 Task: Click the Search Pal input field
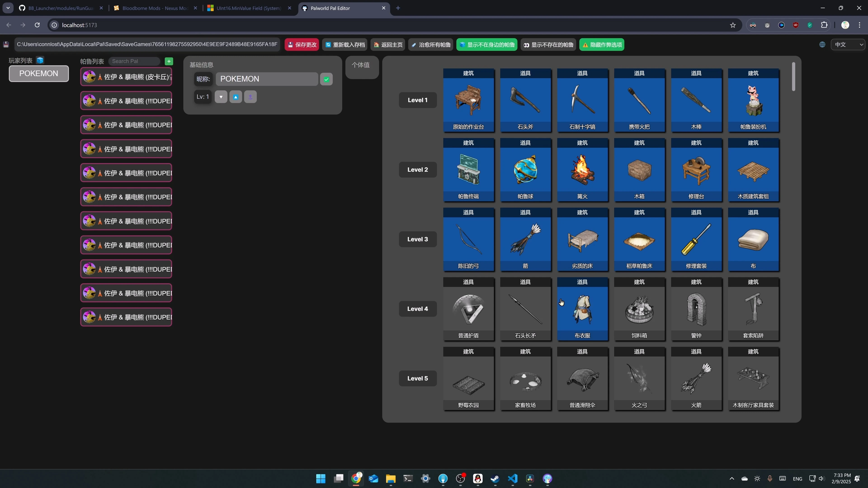(x=134, y=61)
